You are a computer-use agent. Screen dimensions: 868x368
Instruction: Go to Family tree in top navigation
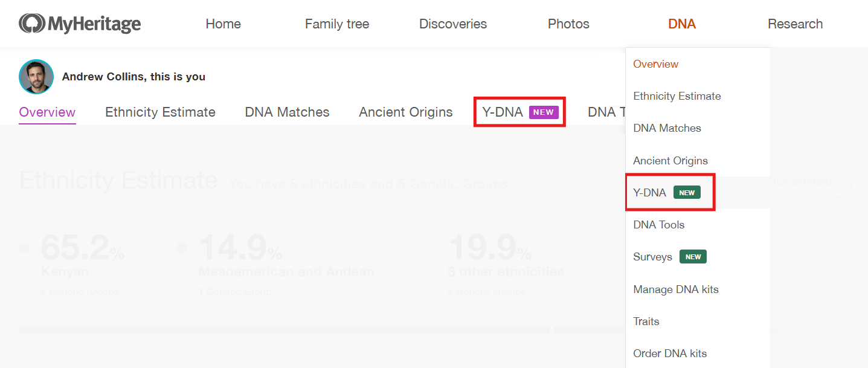coord(337,24)
